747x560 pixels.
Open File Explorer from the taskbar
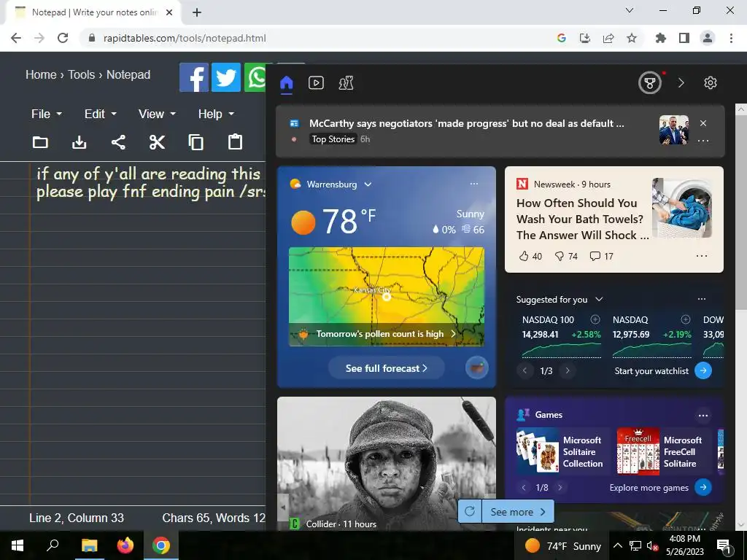pyautogui.click(x=89, y=545)
